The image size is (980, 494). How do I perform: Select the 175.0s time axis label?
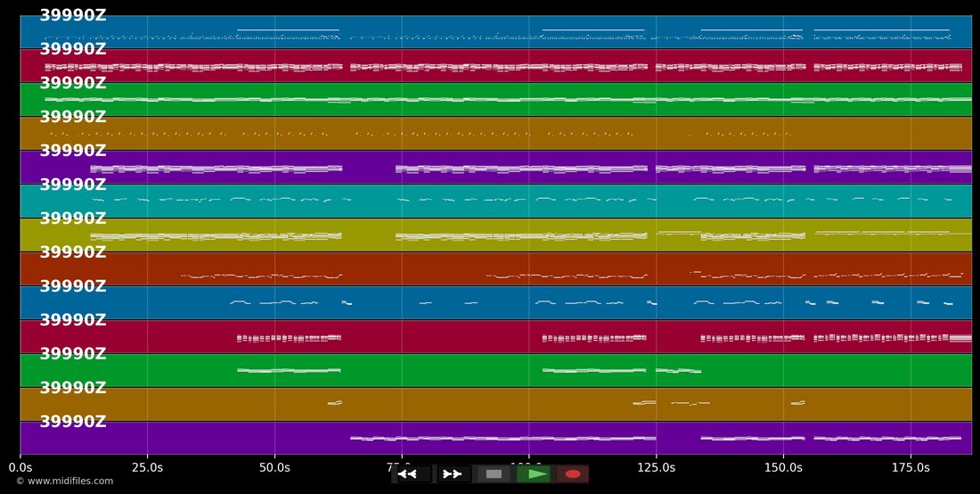[x=911, y=467]
